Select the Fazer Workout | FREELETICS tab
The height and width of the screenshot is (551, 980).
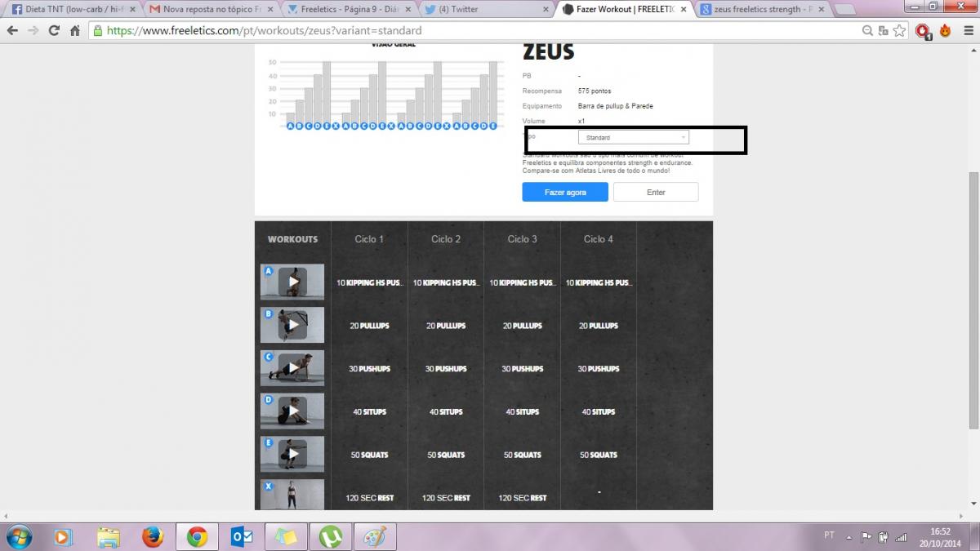click(625, 9)
